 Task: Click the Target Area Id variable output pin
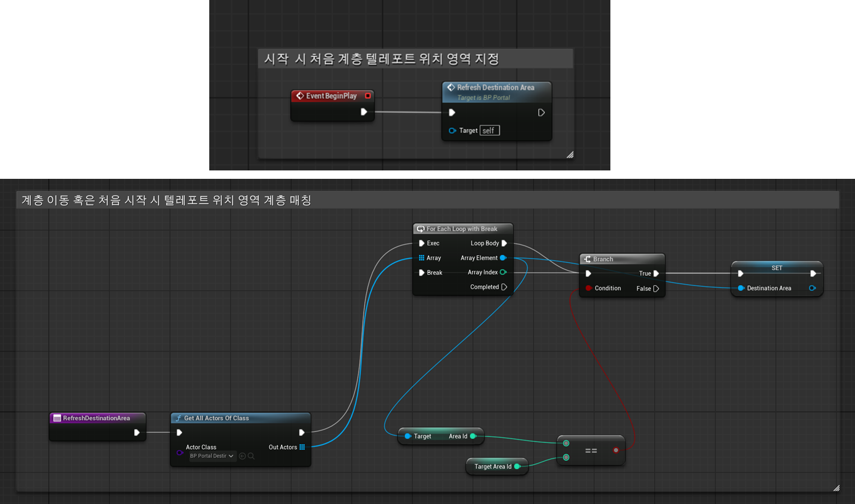(x=517, y=466)
